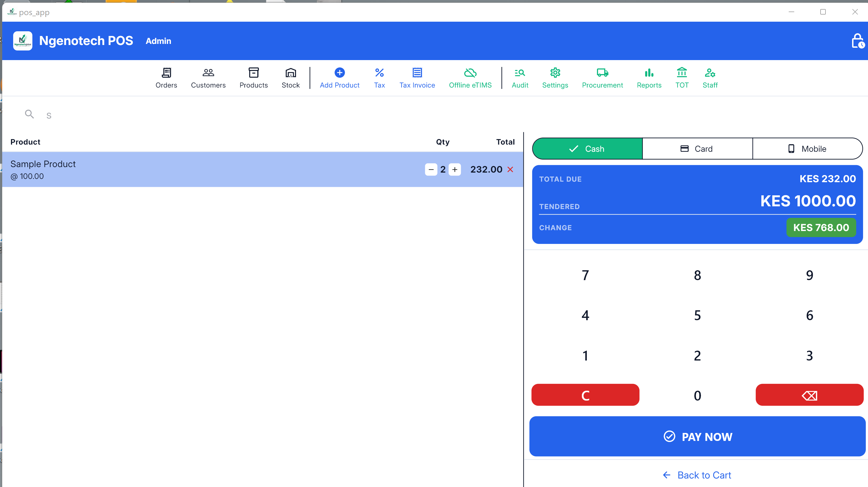
Task: Go Back to Cart
Action: (x=697, y=475)
